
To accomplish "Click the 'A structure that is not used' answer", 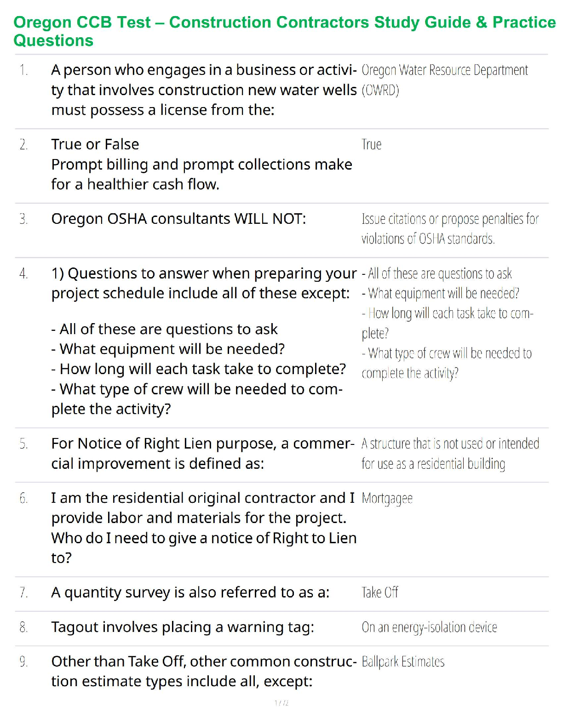I will (x=450, y=454).
